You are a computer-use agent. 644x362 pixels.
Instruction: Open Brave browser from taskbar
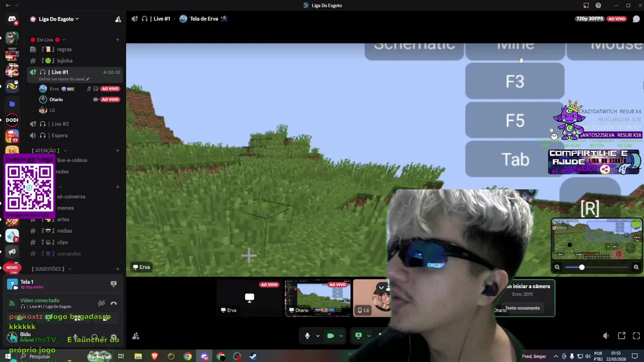[x=154, y=356]
